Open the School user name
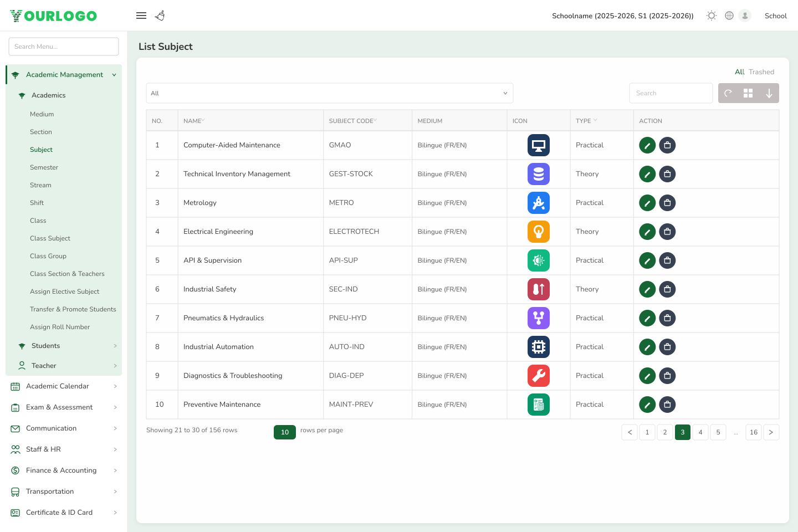Image resolution: width=798 pixels, height=532 pixels. [776, 16]
